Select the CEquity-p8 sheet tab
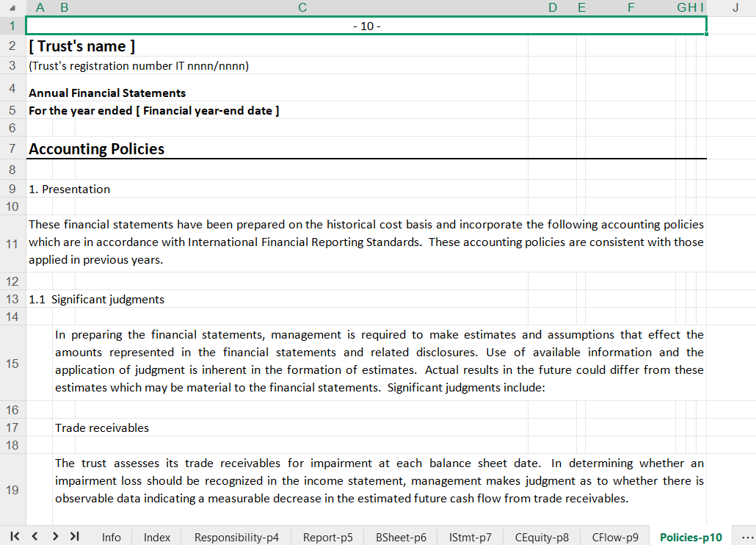 542,537
